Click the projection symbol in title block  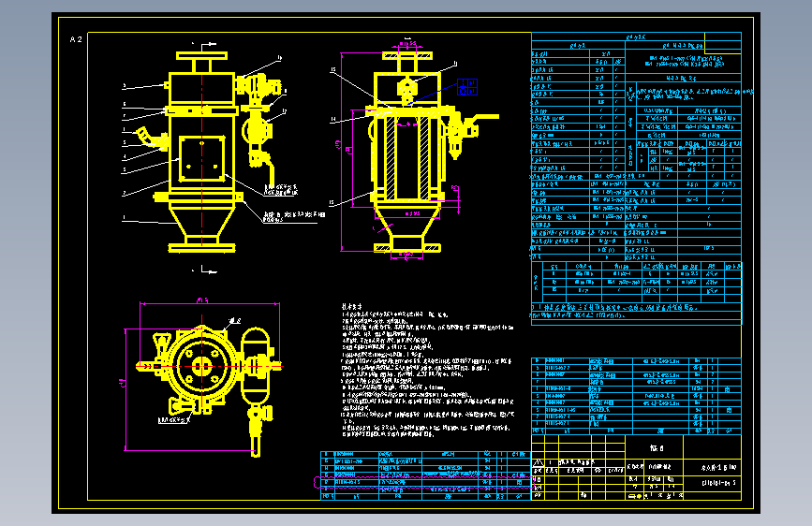[x=636, y=495]
